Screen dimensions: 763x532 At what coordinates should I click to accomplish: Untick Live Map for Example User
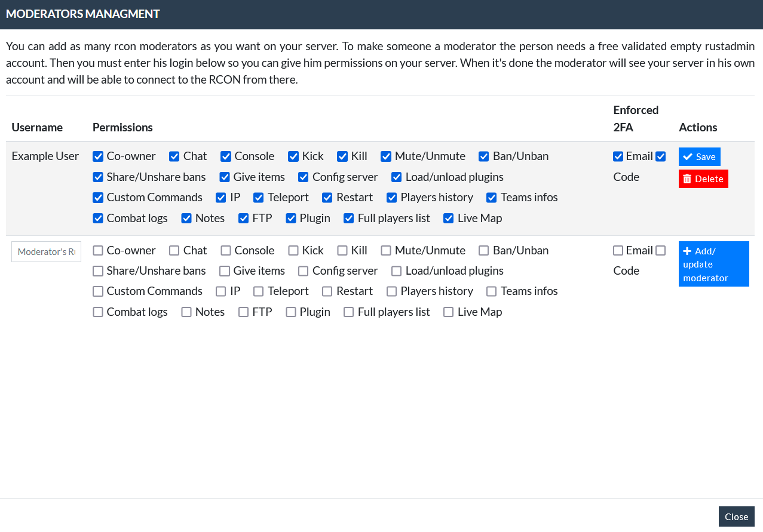[x=449, y=219]
